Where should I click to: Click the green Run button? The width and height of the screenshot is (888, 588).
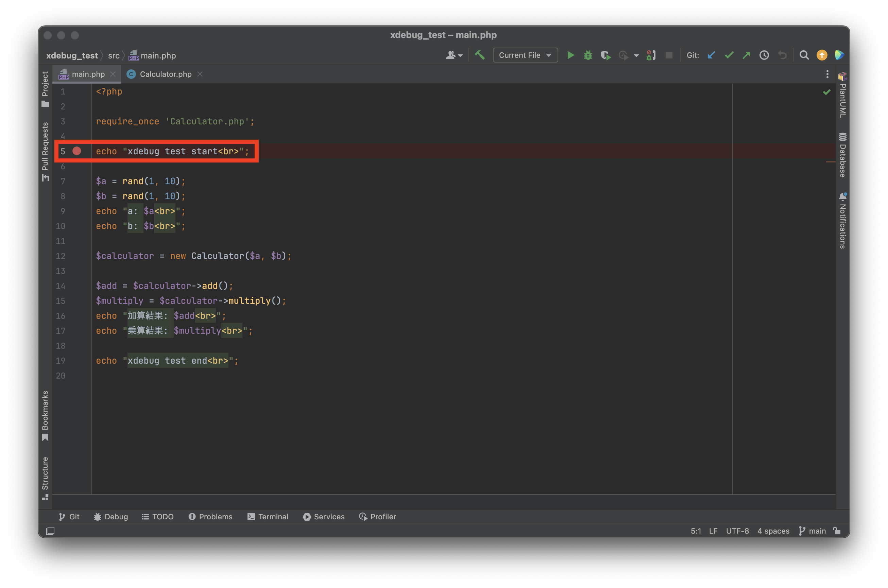coord(570,55)
